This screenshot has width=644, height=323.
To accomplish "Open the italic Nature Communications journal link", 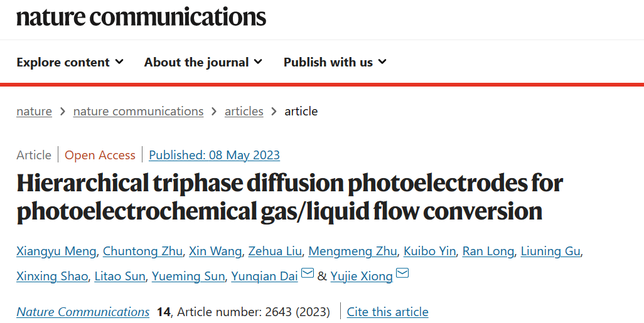I will tap(83, 312).
